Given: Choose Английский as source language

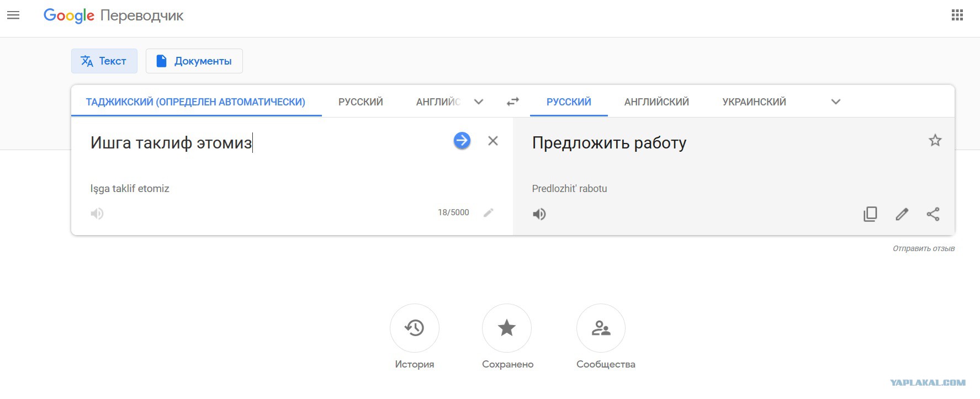Looking at the screenshot, I should click(x=438, y=102).
